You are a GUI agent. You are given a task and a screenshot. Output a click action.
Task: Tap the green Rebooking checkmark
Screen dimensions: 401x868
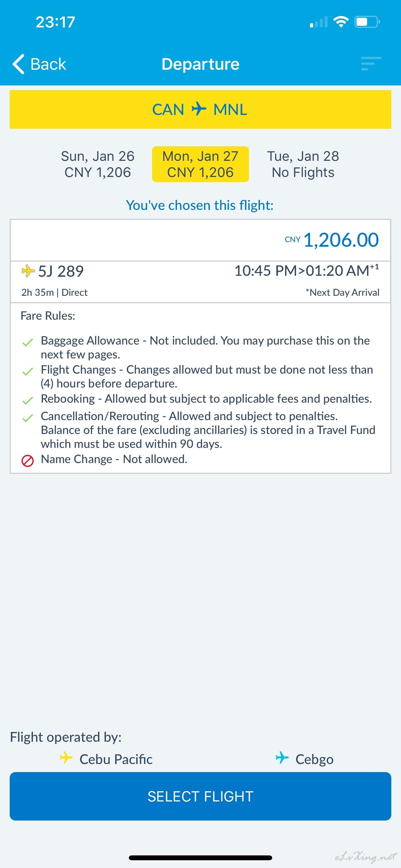click(28, 401)
